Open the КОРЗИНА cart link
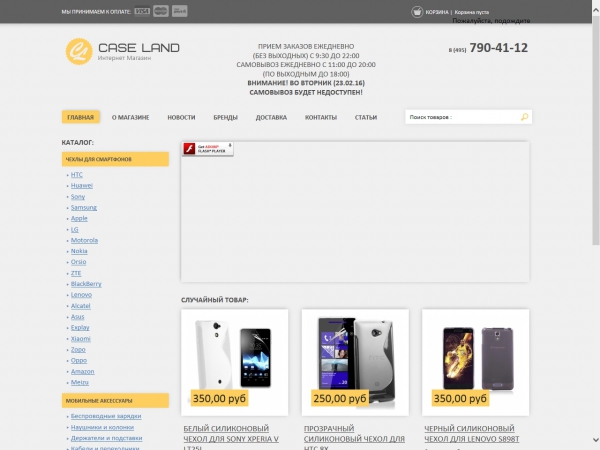The width and height of the screenshot is (600, 450). (x=437, y=12)
